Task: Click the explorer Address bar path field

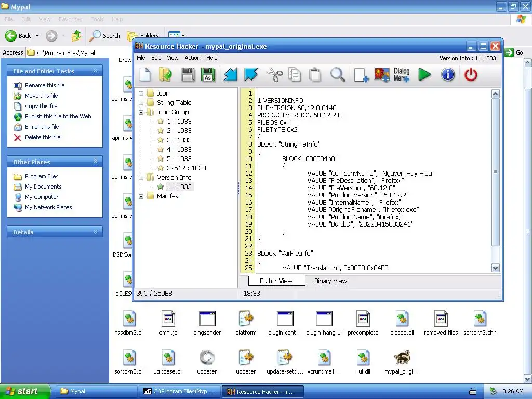Action: click(79, 52)
